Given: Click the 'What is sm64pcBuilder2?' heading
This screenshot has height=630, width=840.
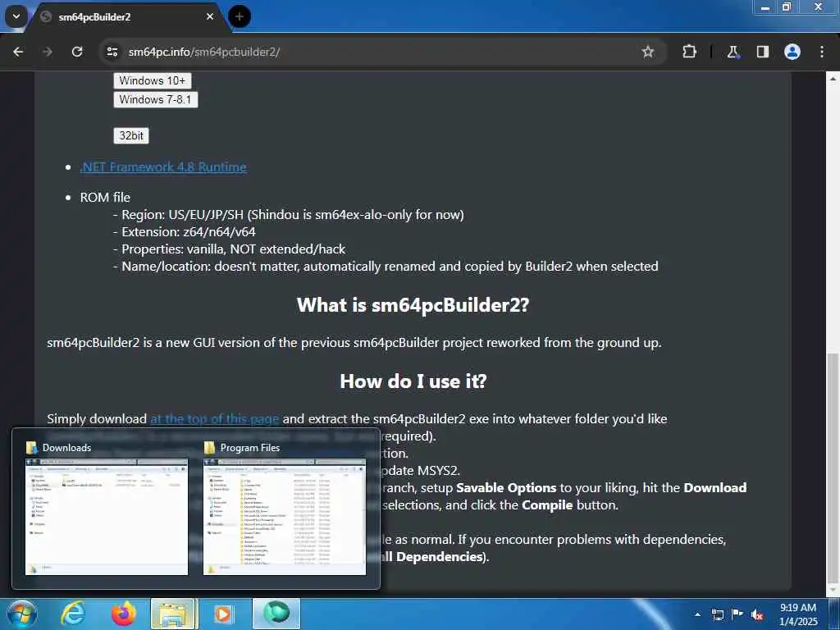Looking at the screenshot, I should (x=413, y=305).
